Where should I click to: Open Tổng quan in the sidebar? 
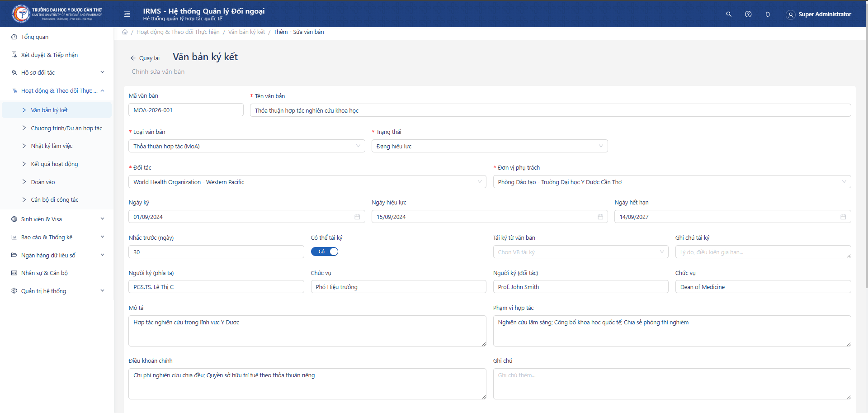tap(35, 37)
